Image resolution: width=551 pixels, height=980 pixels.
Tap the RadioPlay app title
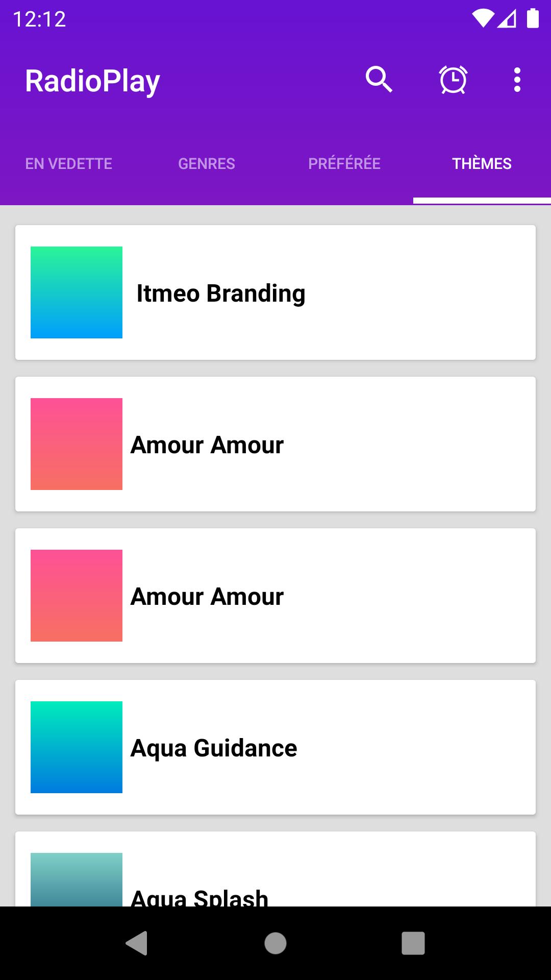(92, 81)
